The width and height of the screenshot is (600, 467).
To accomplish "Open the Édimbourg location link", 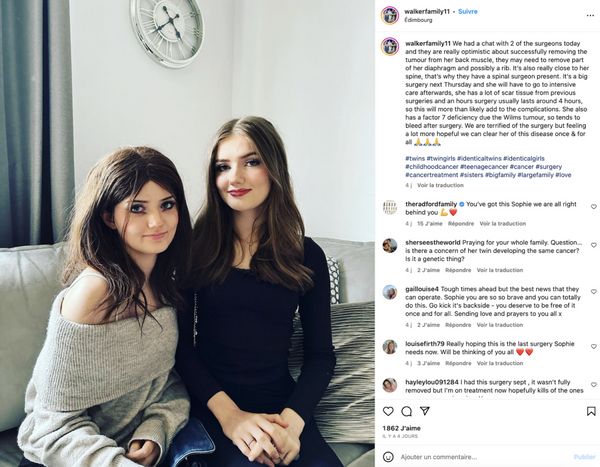I will click(418, 20).
